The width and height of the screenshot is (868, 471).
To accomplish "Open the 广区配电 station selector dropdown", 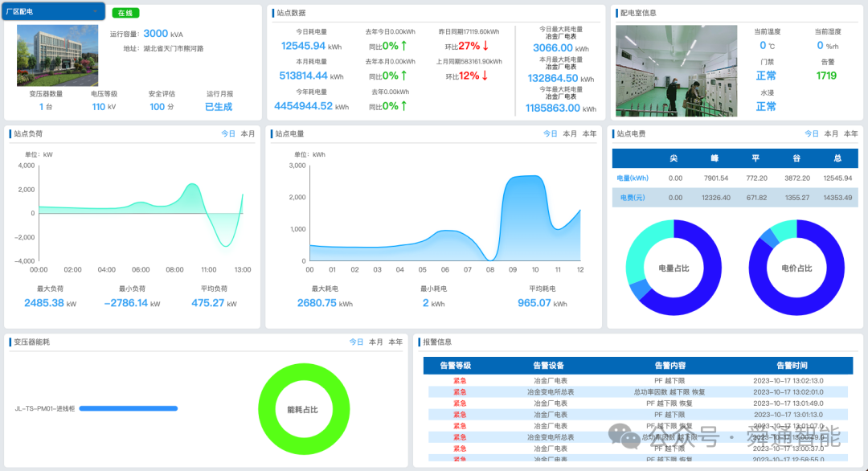I will pyautogui.click(x=52, y=11).
